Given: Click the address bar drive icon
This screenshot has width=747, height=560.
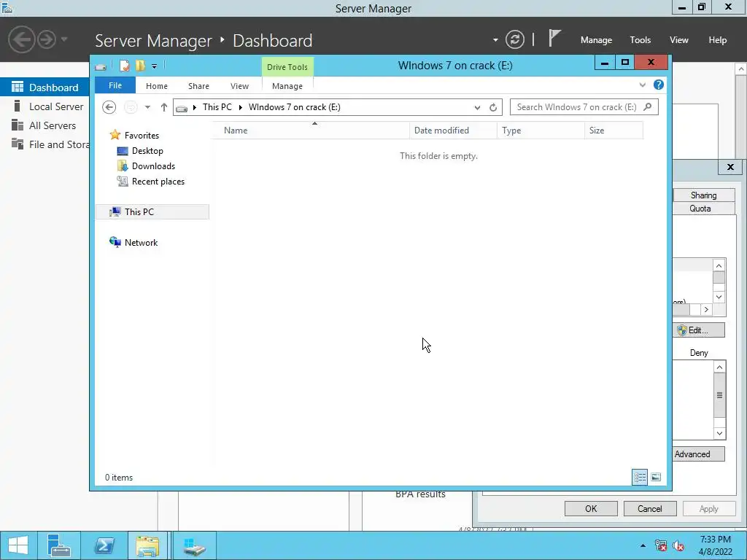Looking at the screenshot, I should (x=182, y=108).
